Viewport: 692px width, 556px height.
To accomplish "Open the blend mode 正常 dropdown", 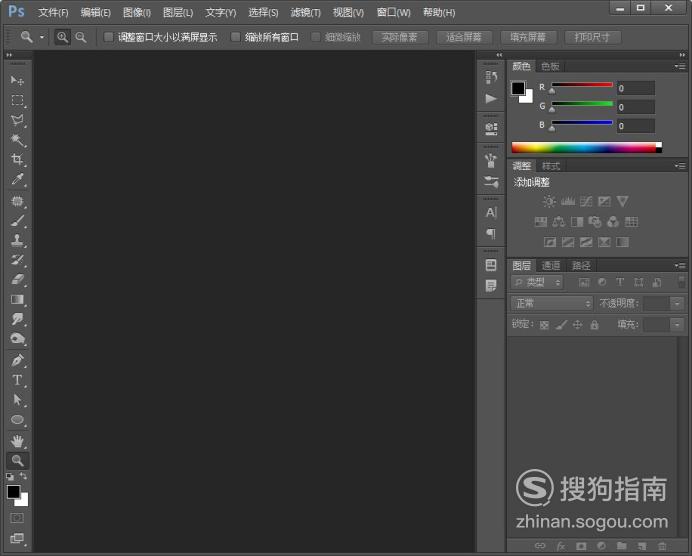I will coord(552,303).
